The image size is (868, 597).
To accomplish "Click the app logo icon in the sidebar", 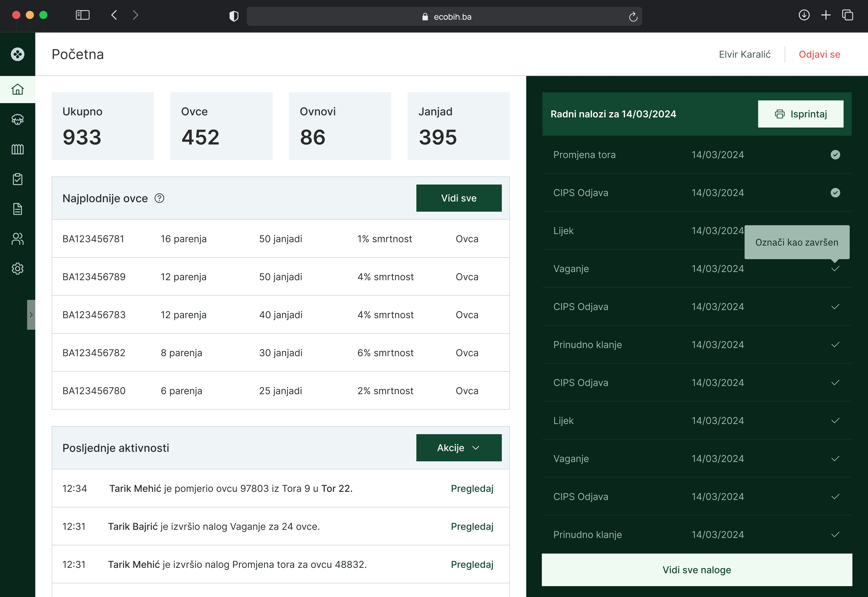I will (18, 54).
